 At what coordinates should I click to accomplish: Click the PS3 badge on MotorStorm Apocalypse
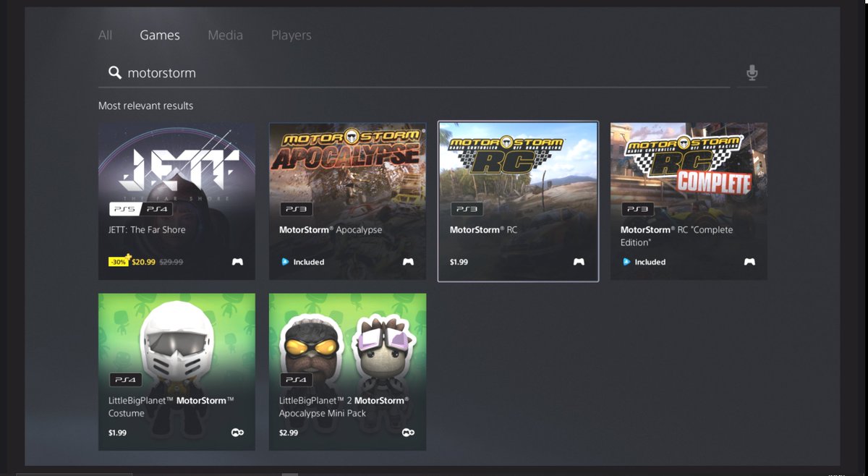[x=296, y=209]
